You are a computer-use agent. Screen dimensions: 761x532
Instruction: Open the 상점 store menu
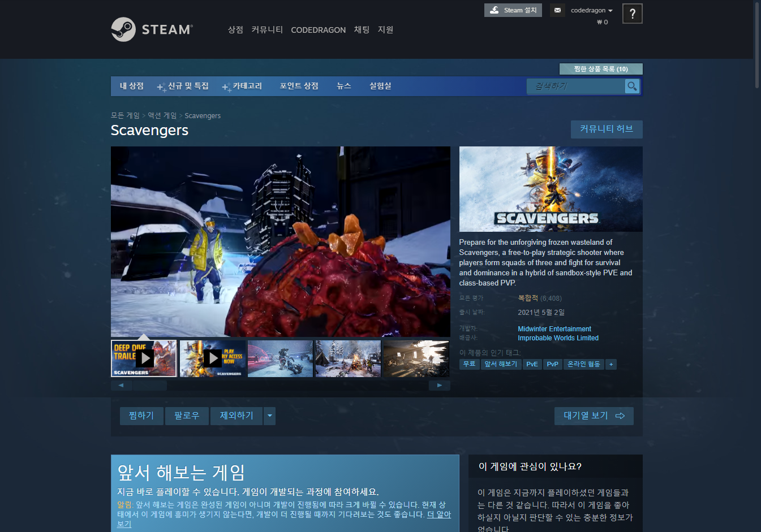(x=235, y=30)
